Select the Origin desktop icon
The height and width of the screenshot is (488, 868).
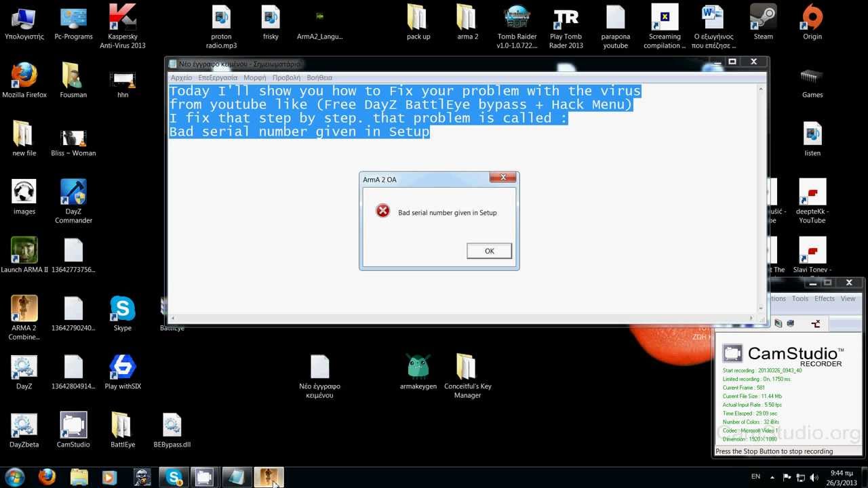(x=812, y=23)
